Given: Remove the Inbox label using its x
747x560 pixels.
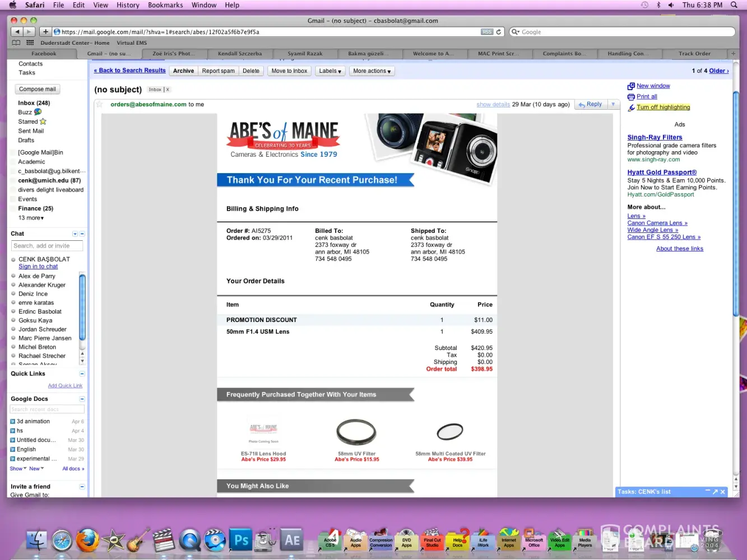Looking at the screenshot, I should pos(168,90).
